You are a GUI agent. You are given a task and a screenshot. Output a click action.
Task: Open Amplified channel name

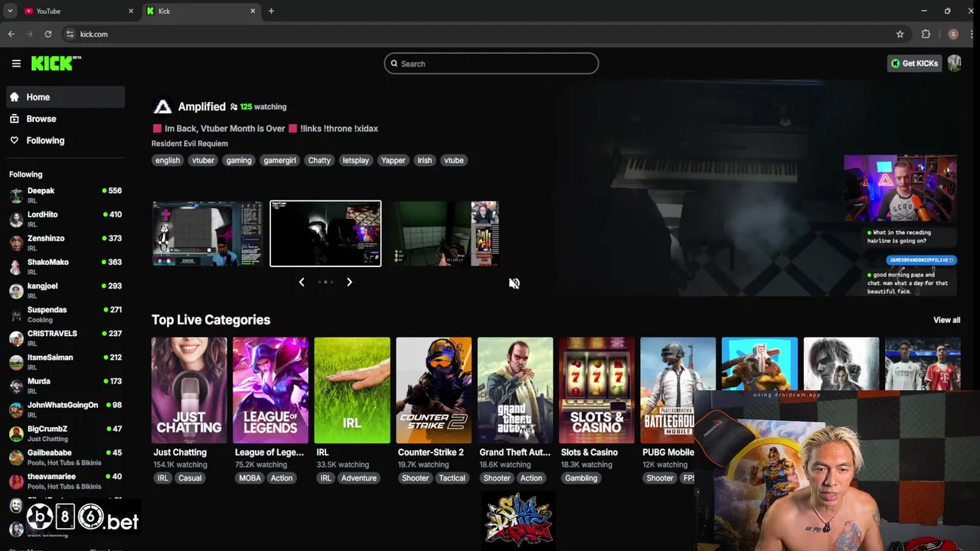point(201,106)
